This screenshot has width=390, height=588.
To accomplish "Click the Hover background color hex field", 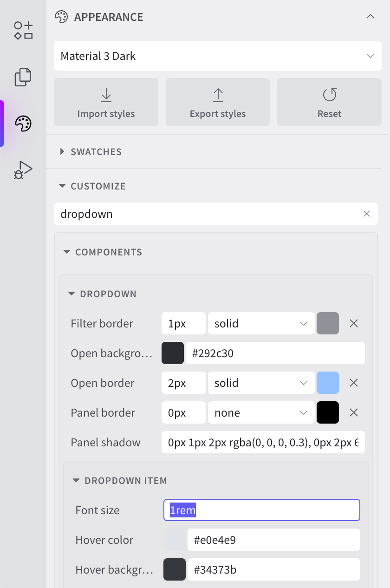I will (274, 569).
